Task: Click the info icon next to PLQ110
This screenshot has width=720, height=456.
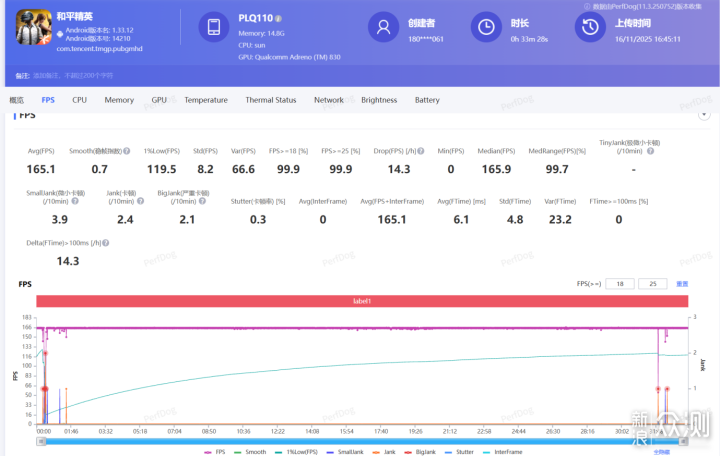Action: [x=279, y=19]
